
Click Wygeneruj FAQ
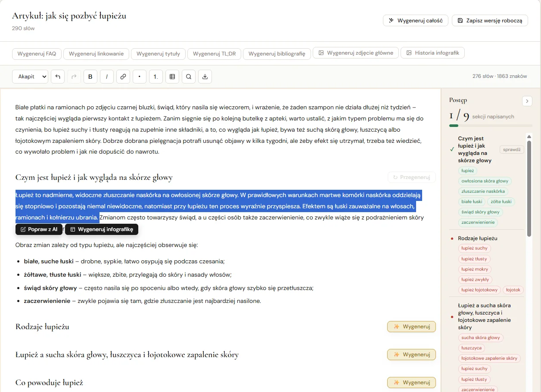click(x=37, y=54)
